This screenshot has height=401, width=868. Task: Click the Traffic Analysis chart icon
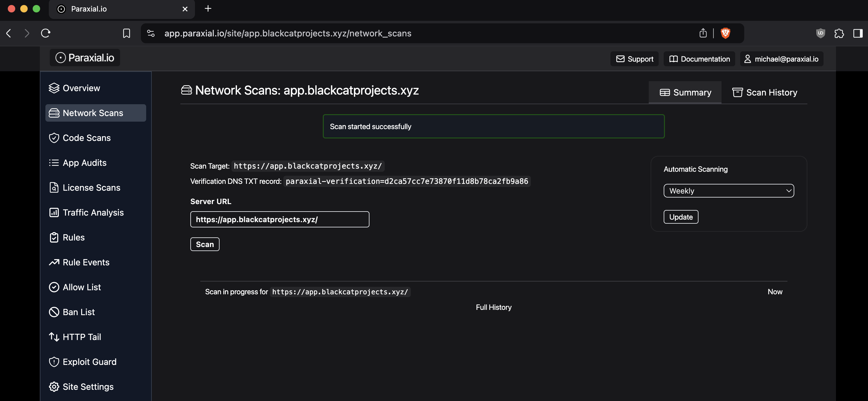tap(54, 212)
